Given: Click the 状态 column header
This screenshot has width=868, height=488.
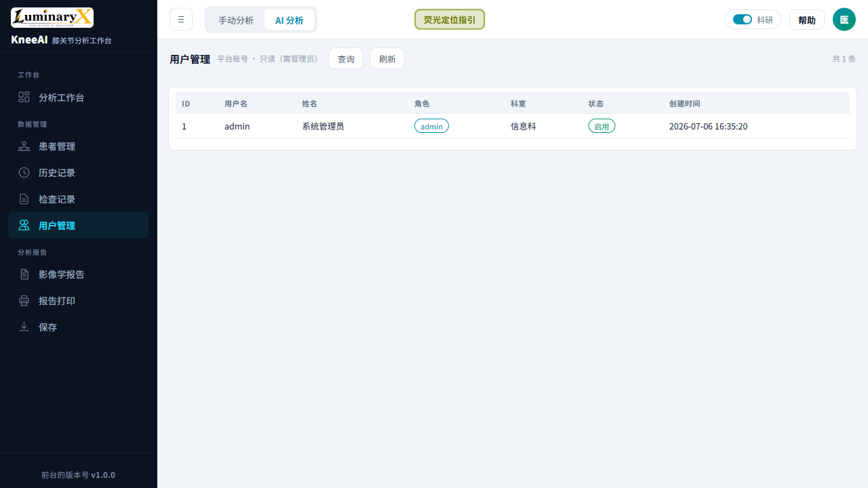Looking at the screenshot, I should [596, 104].
